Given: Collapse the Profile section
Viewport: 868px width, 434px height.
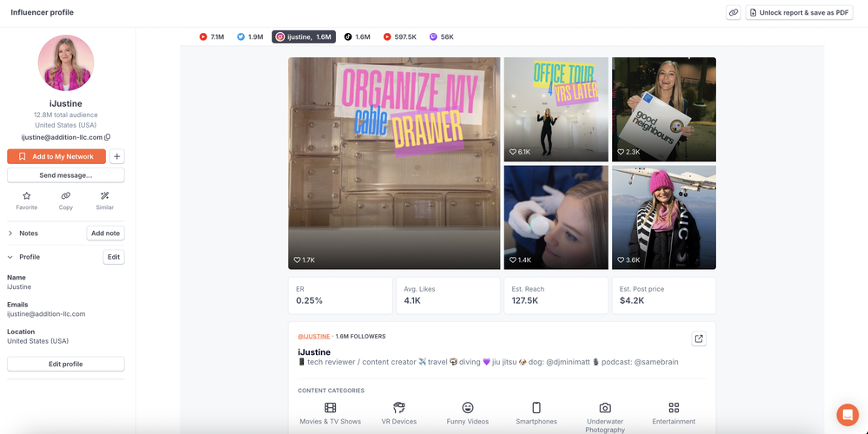Looking at the screenshot, I should (10, 258).
